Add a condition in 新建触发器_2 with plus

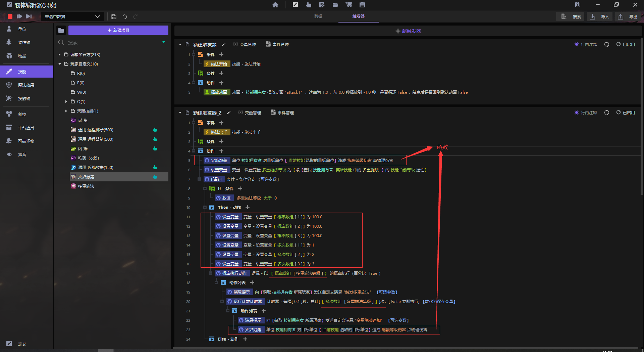(x=221, y=141)
